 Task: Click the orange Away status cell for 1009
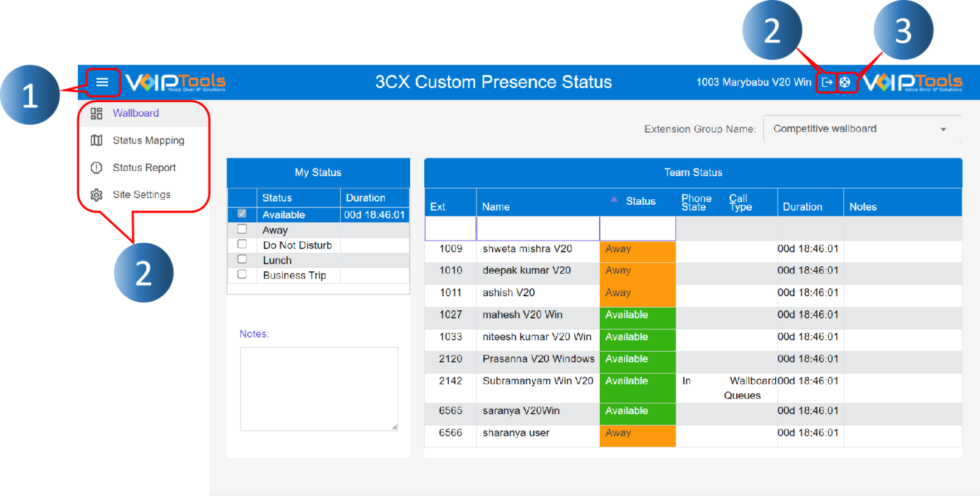pyautogui.click(x=637, y=249)
